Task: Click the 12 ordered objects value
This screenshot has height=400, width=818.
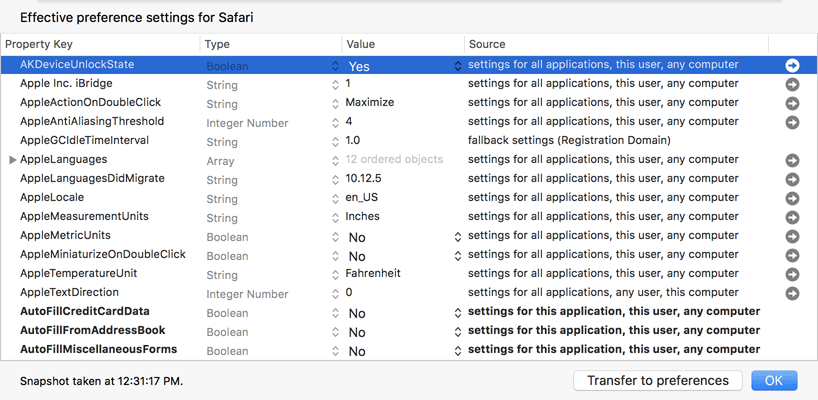Action: click(x=394, y=160)
